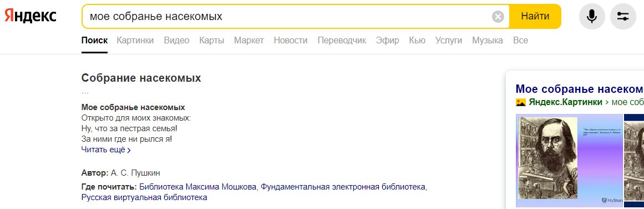This screenshot has width=644, height=209.
Task: Start voice search with the microphone icon
Action: [592, 17]
